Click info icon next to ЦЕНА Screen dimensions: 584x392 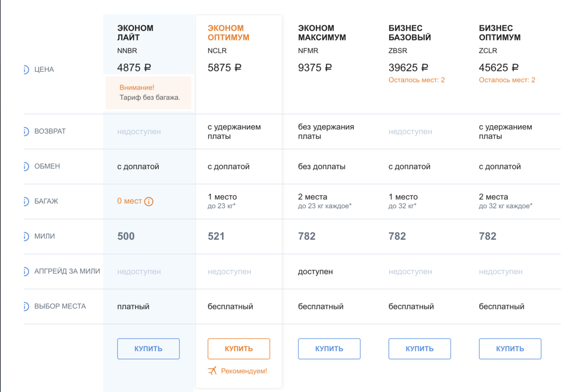(26, 70)
